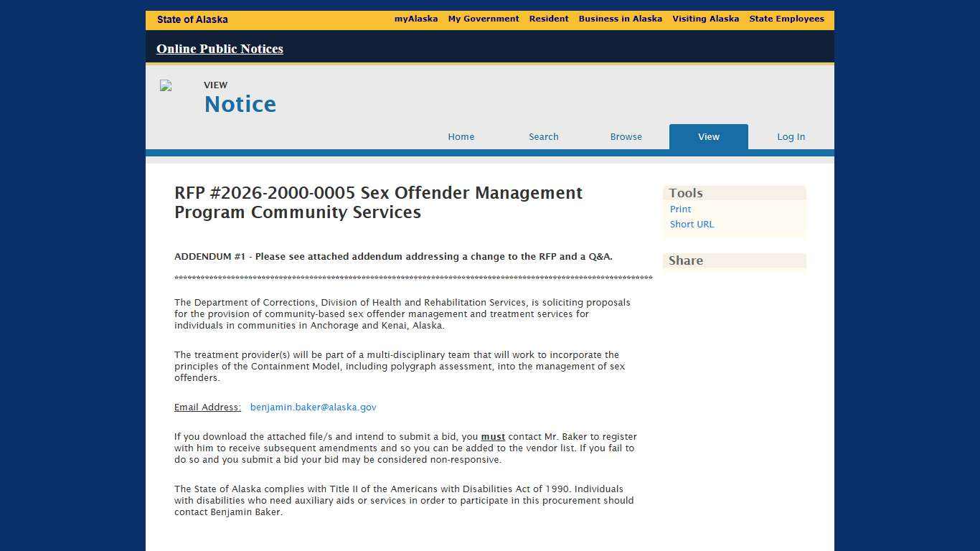Screen dimensions: 980x551
Task: Email benjamin.baker@alaska.gov via the address link
Action: (313, 407)
